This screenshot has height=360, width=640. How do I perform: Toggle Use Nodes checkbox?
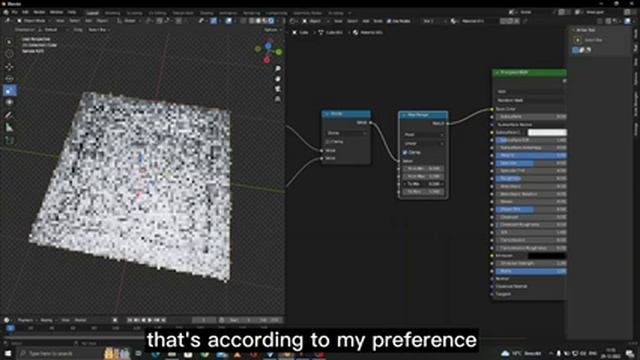389,21
